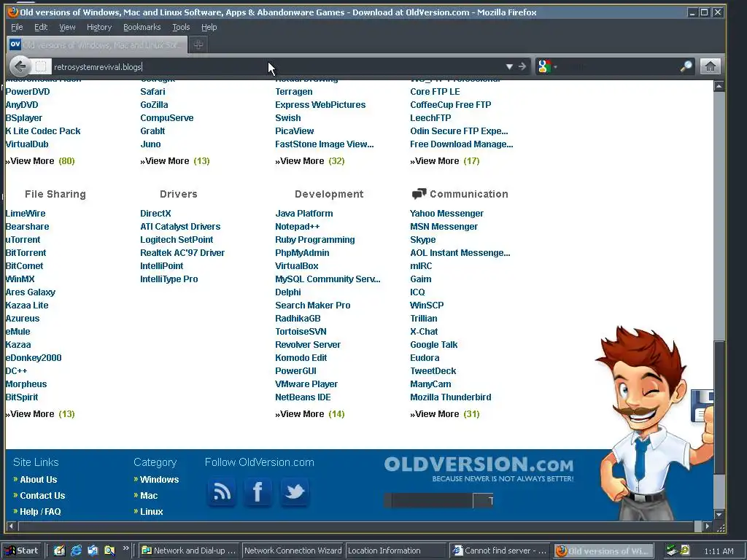Expand View More (31) under Communication
747x560 pixels.
coord(444,414)
